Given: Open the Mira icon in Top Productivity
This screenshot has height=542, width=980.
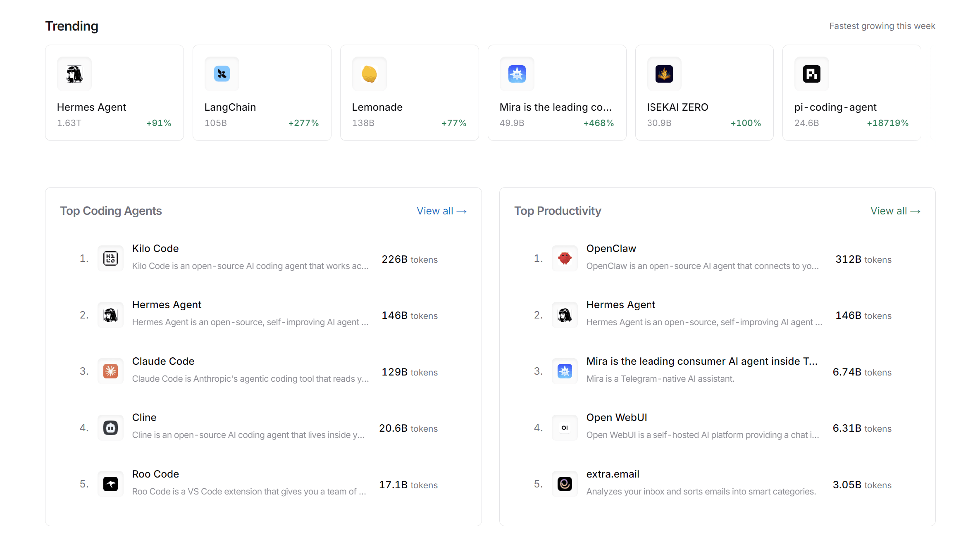Looking at the screenshot, I should 565,371.
